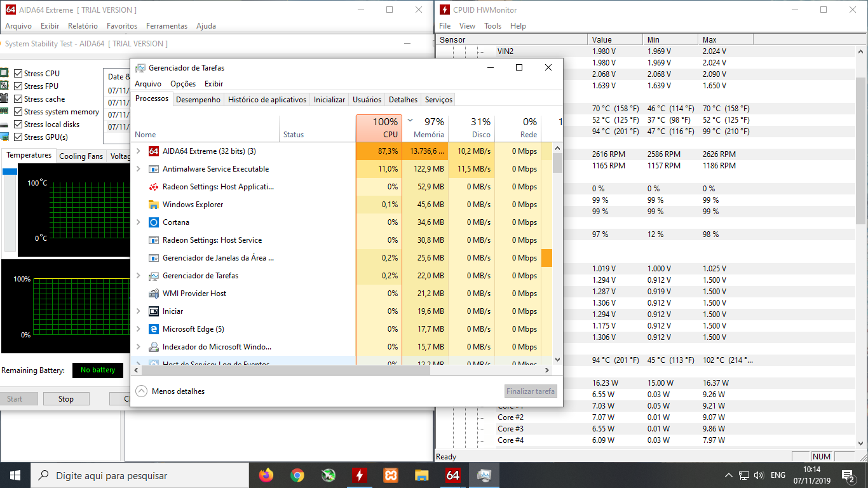Open Google Chrome from the taskbar
The height and width of the screenshot is (488, 868).
coord(297,475)
